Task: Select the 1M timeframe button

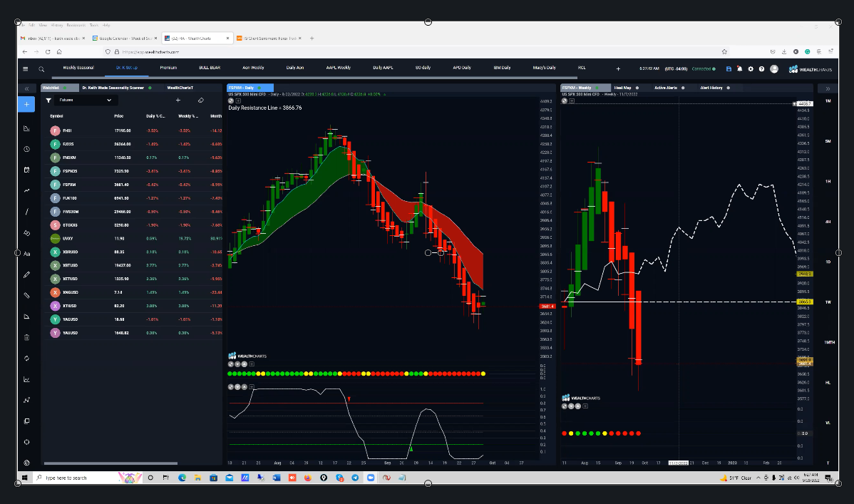Action: (828, 101)
